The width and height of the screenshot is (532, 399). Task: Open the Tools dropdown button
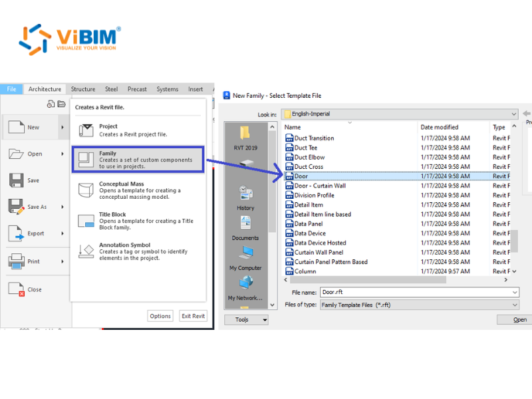click(x=246, y=320)
